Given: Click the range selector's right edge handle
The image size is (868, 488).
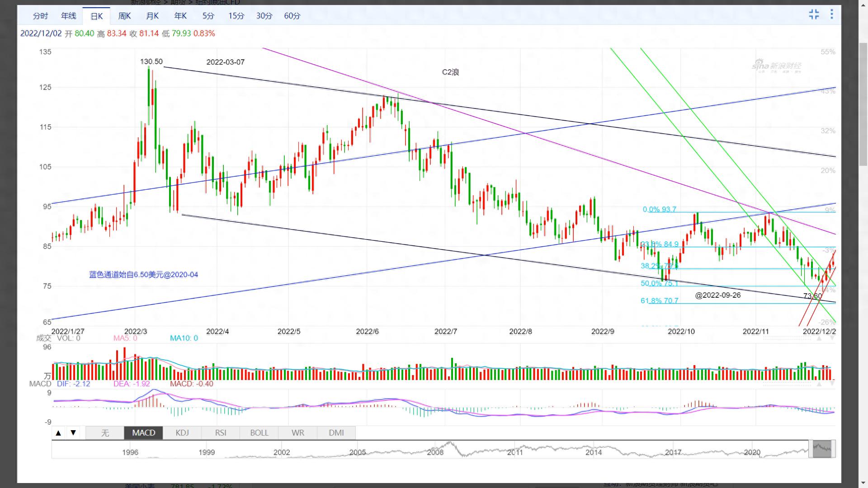Looking at the screenshot, I should coord(833,449).
